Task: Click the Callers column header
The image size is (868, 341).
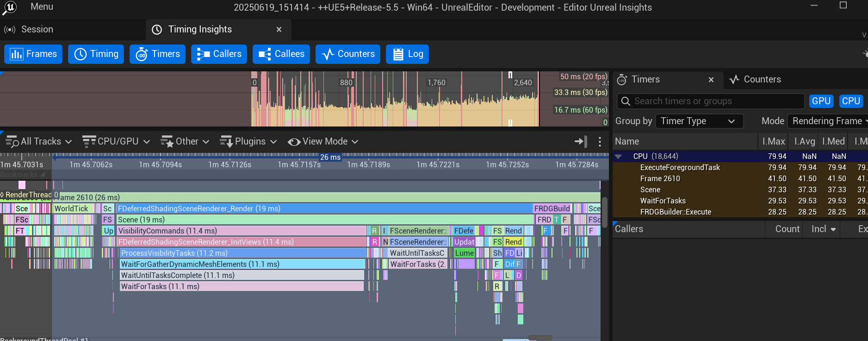Action: point(688,229)
